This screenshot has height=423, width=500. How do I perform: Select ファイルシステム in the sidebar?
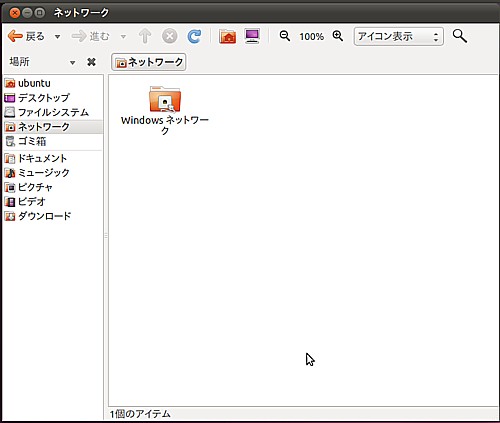coord(53,112)
